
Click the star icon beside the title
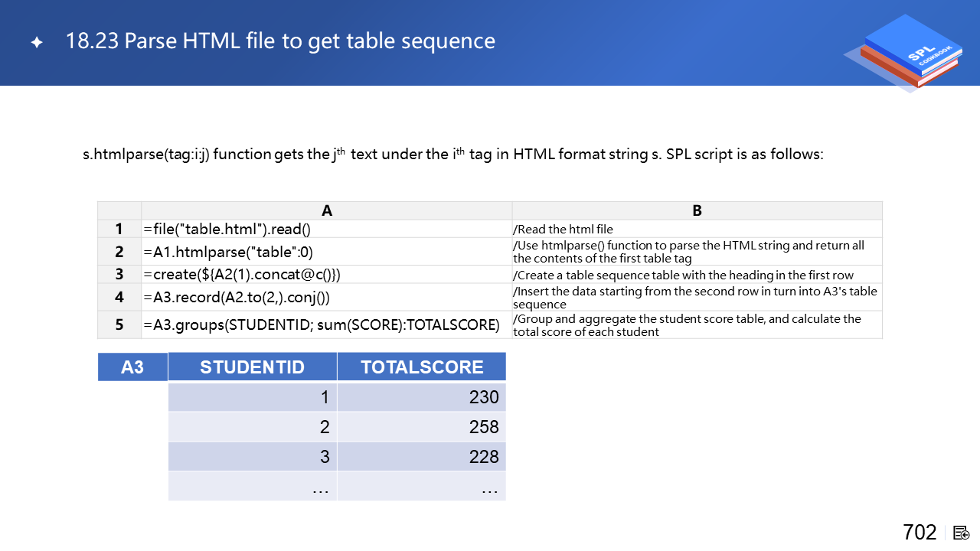[x=37, y=43]
